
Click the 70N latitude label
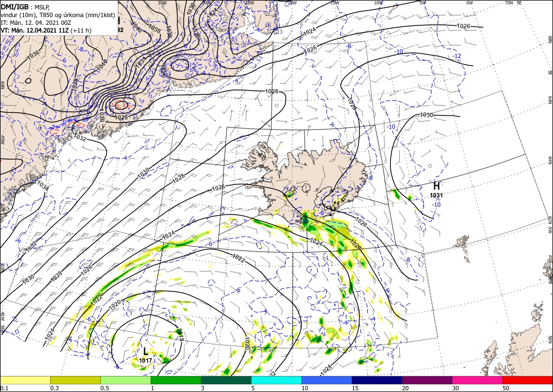pyautogui.click(x=509, y=3)
